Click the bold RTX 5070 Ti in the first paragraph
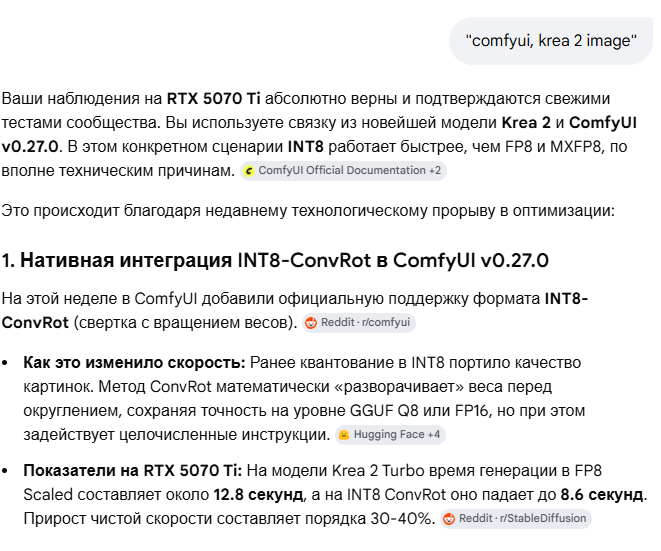Screen dimensions: 661x551 (213, 99)
